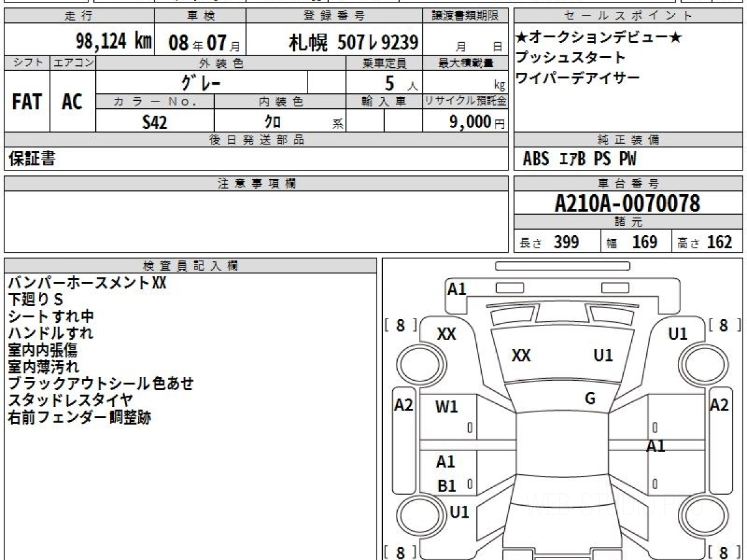Select interior color クロ
This screenshot has height=560, width=747.
click(x=273, y=122)
